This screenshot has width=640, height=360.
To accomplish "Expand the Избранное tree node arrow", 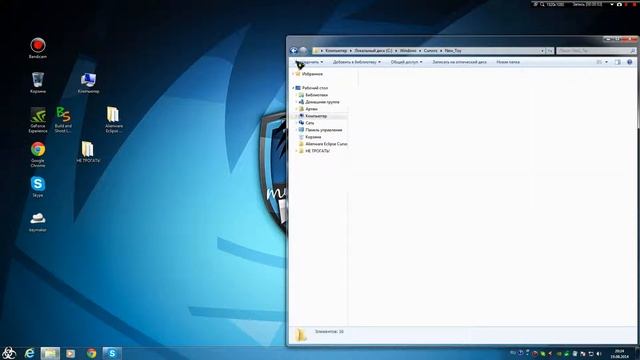I will [293, 74].
